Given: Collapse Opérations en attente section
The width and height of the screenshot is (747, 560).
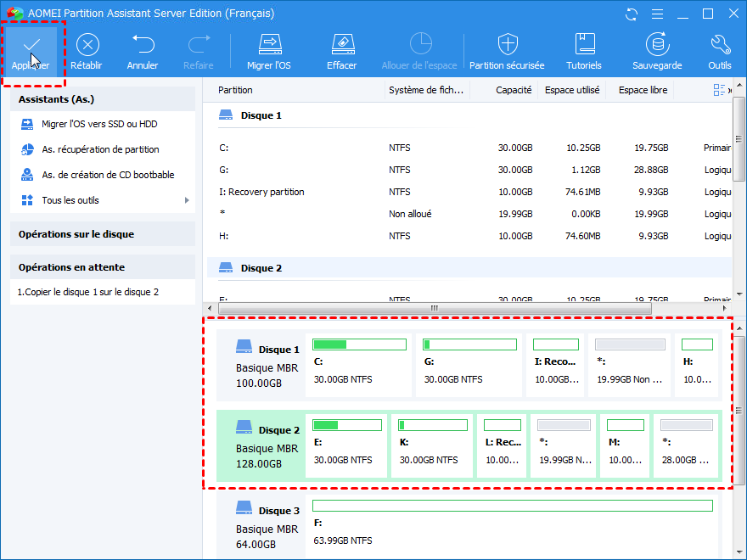Looking at the screenshot, I should [x=103, y=267].
